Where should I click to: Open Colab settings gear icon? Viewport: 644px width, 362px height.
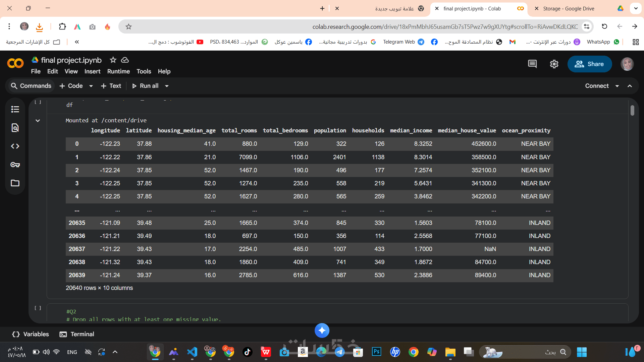[554, 64]
